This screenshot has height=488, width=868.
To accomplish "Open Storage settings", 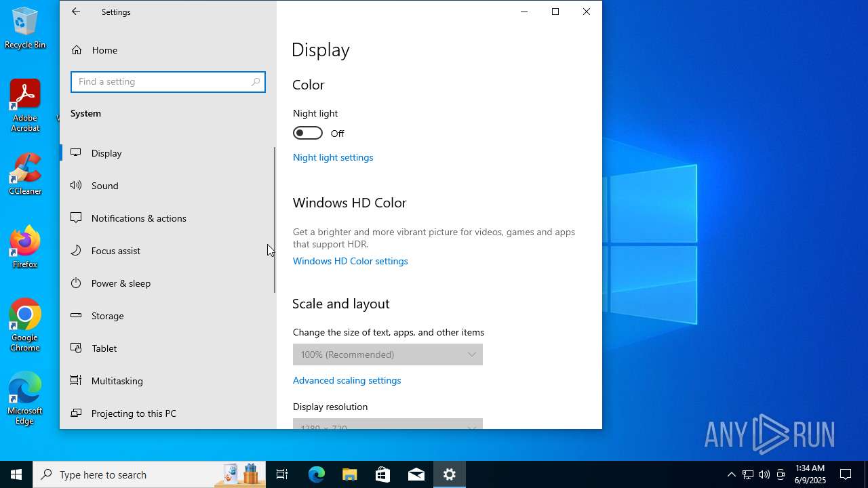I will pos(167,316).
